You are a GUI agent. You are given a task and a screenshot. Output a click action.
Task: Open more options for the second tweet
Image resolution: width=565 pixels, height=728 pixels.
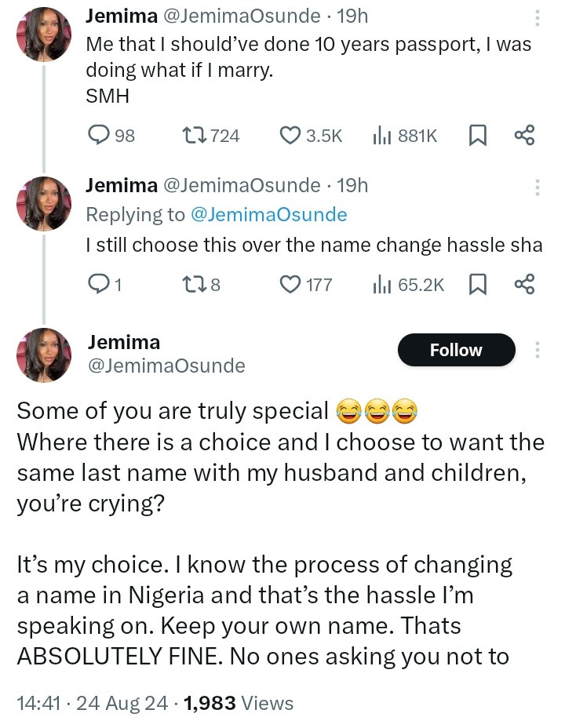(538, 188)
